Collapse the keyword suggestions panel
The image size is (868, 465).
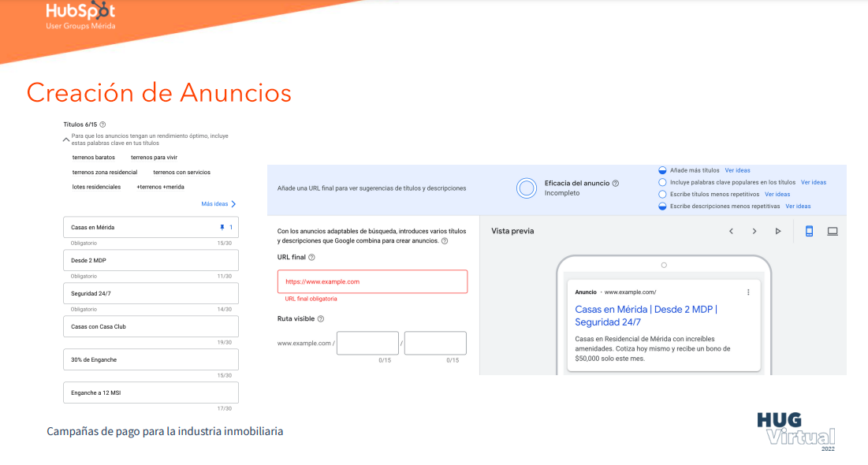point(66,139)
